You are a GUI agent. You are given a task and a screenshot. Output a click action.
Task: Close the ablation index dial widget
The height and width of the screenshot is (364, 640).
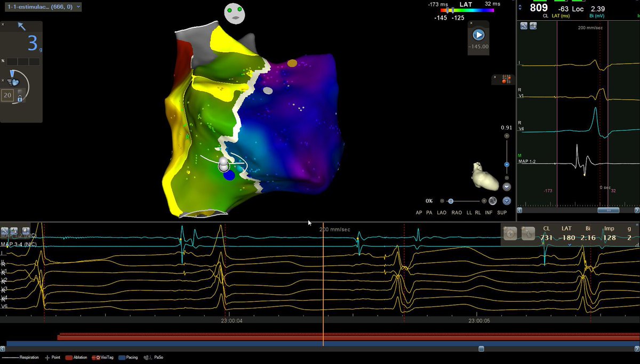[x=3, y=80]
